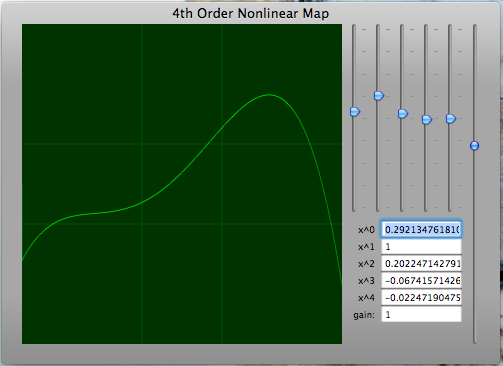Click the x^4 field showing -0.02247190475
The height and width of the screenshot is (366, 503).
click(421, 298)
